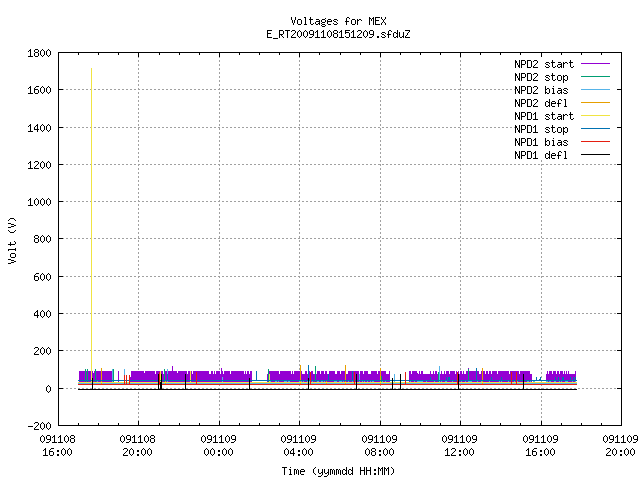Click the orange NPD2 defl legend line
The image size is (640, 480).
[595, 102]
